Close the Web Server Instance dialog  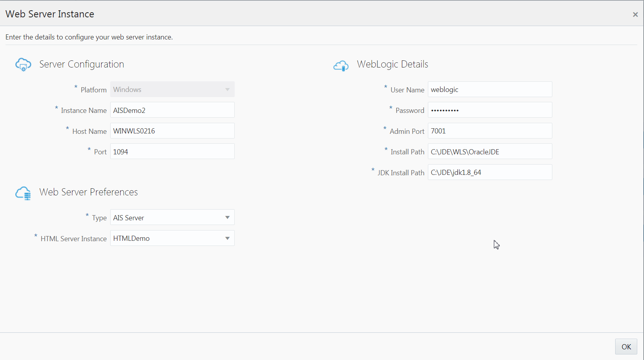635,14
